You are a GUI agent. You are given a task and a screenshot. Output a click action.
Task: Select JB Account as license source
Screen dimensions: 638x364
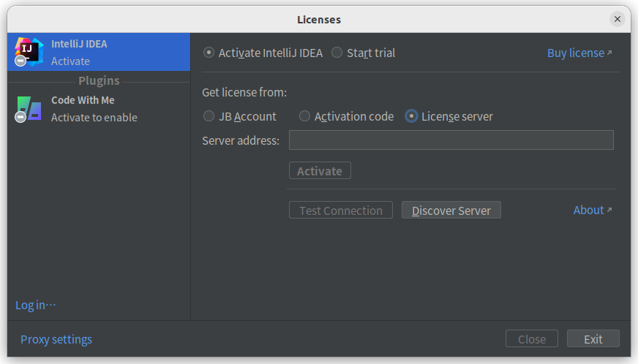click(x=209, y=116)
